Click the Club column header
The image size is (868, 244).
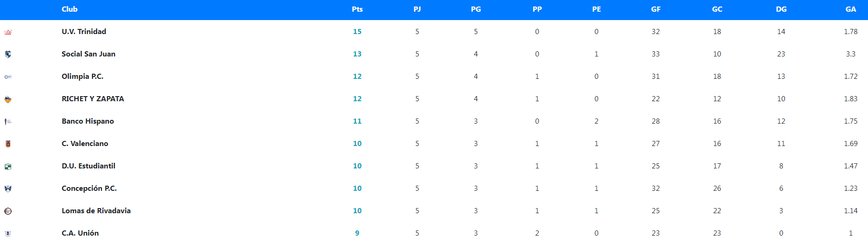[70, 9]
